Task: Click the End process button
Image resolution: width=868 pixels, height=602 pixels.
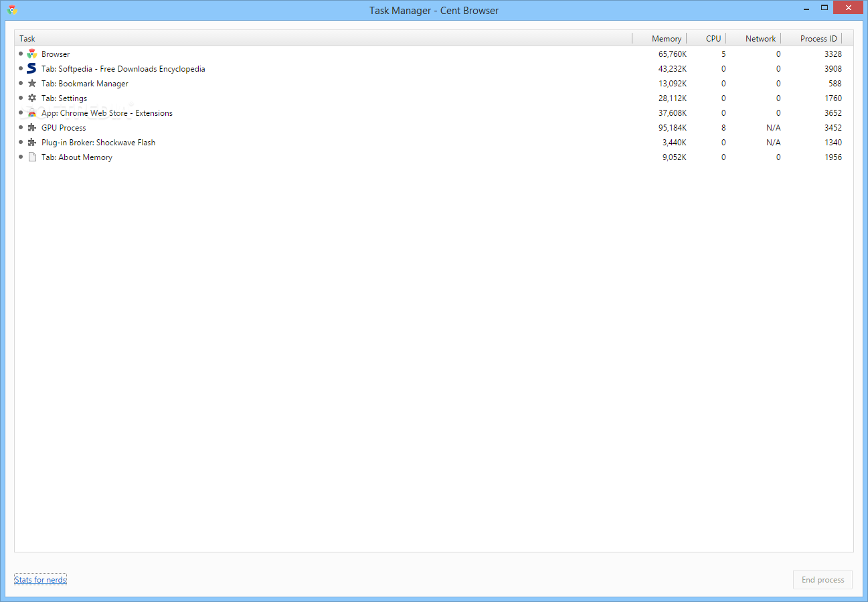Action: (822, 580)
